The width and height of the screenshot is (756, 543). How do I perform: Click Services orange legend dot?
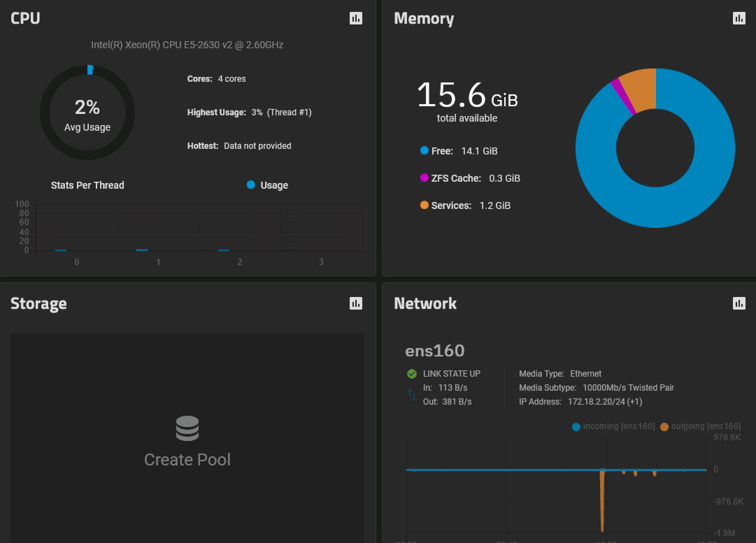(424, 205)
